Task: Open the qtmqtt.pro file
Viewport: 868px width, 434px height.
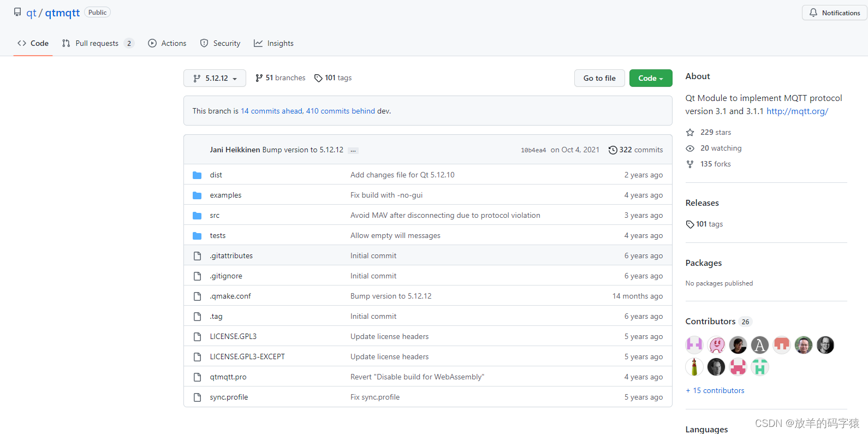Action: point(228,377)
